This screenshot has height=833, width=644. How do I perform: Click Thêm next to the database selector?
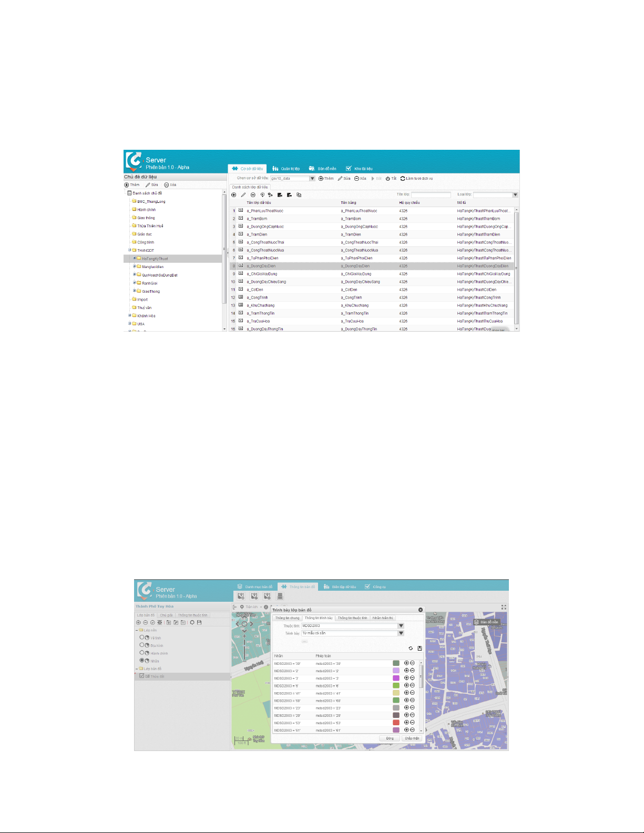(326, 179)
